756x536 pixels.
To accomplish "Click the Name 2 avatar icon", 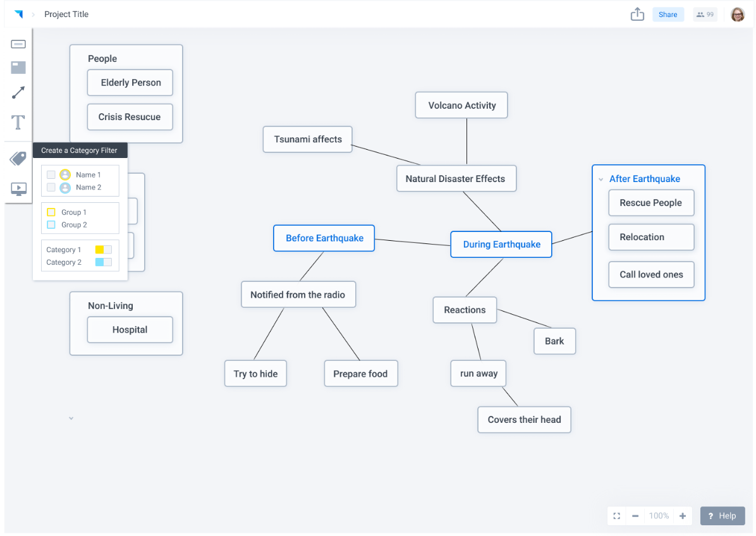I will coord(65,188).
